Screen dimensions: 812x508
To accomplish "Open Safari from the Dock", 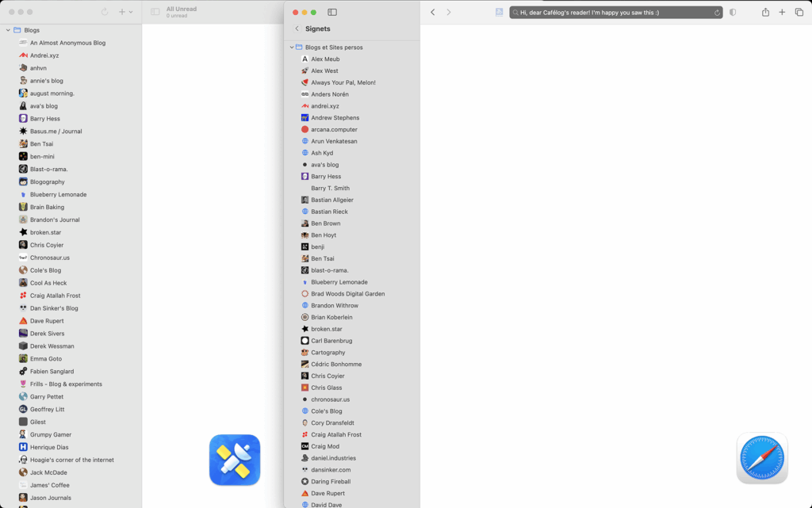I will point(762,460).
